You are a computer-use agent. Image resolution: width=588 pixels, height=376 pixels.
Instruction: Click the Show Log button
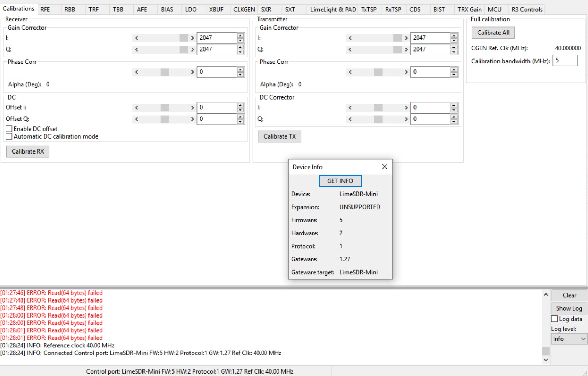(570, 308)
